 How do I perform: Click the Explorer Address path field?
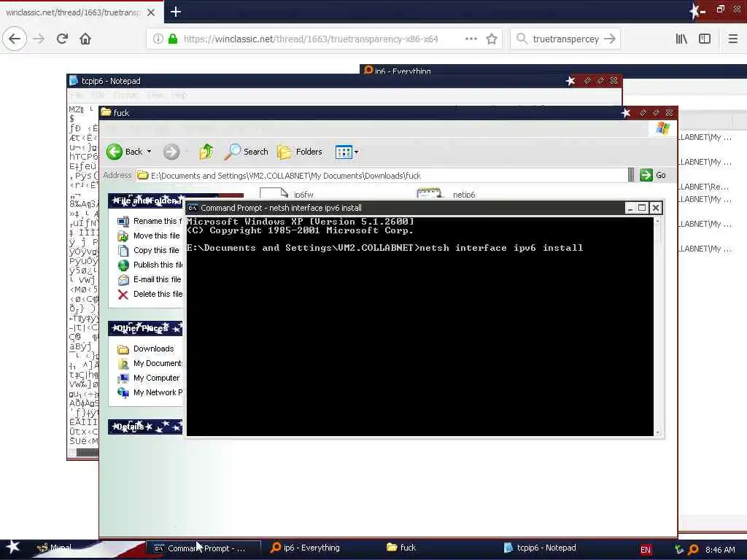coord(381,176)
